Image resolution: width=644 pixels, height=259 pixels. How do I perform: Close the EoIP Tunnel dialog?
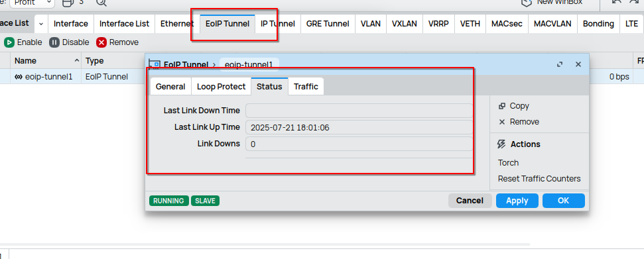click(578, 64)
